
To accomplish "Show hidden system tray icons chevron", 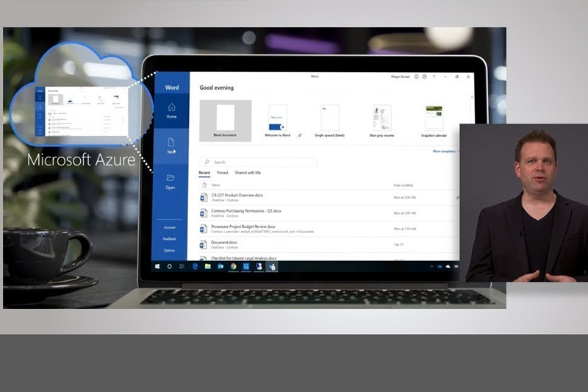I will (431, 266).
